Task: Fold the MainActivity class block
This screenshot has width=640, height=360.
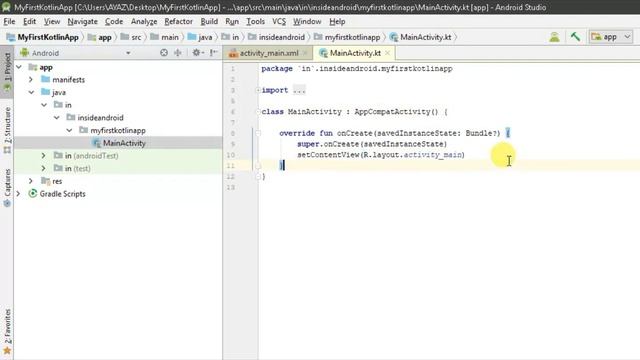Action: point(258,111)
